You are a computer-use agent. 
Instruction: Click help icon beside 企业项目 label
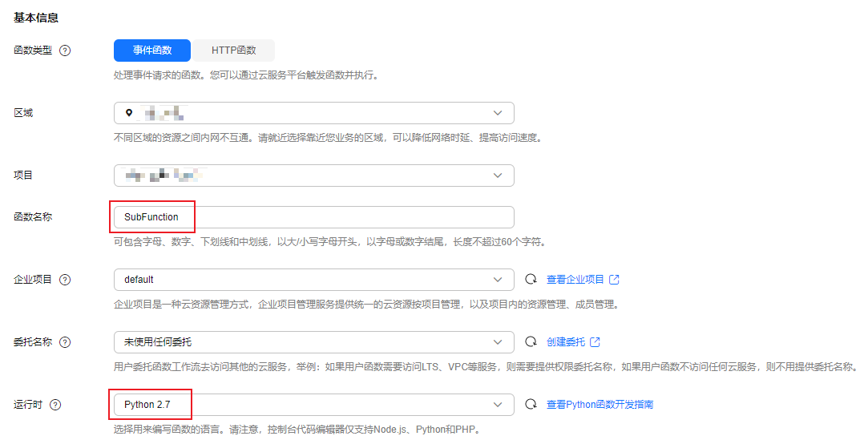pos(65,280)
